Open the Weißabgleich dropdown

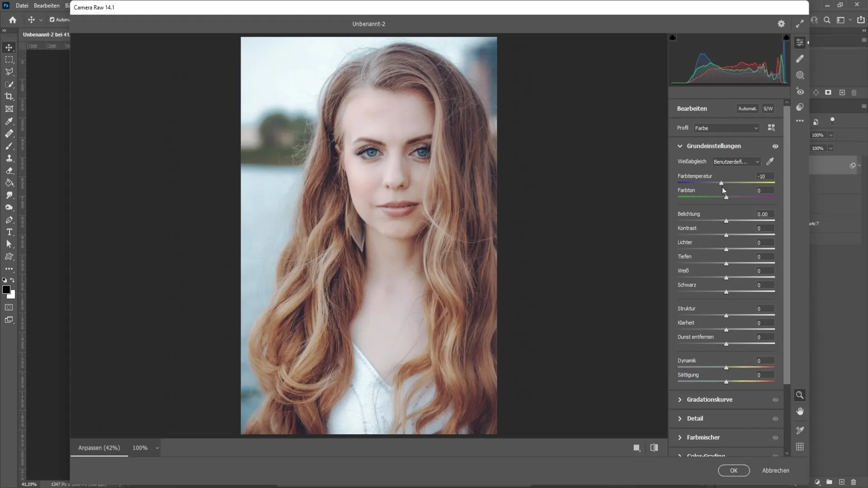[736, 162]
